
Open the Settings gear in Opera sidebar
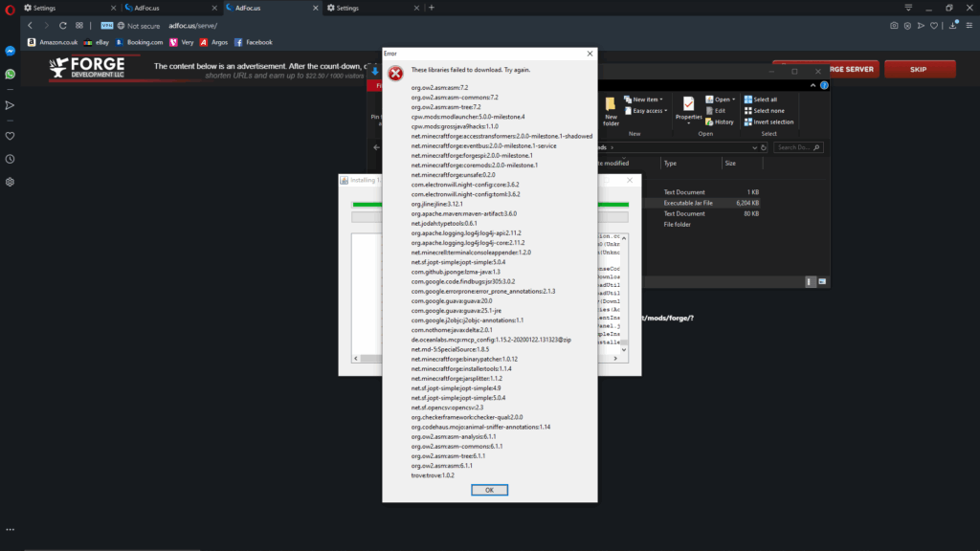[10, 183]
